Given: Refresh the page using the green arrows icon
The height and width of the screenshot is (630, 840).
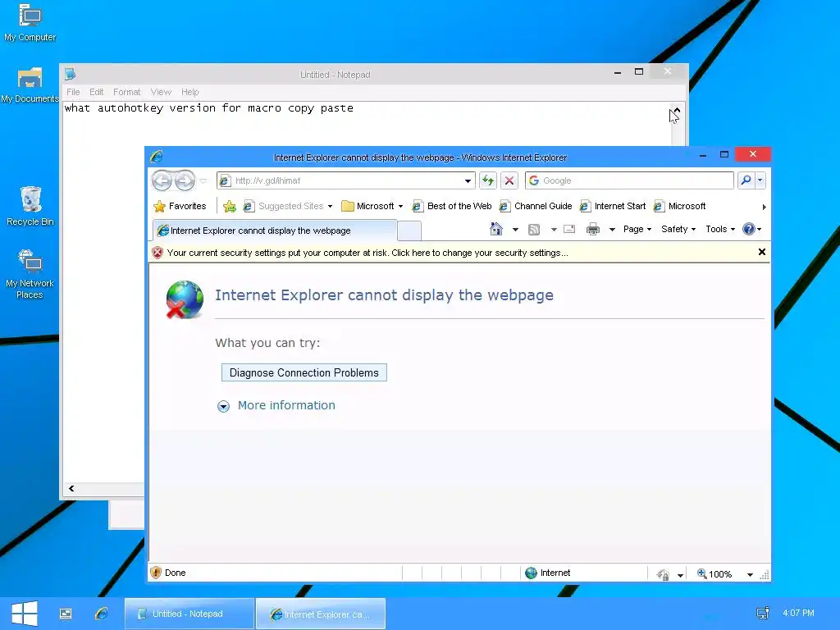Looking at the screenshot, I should (488, 180).
